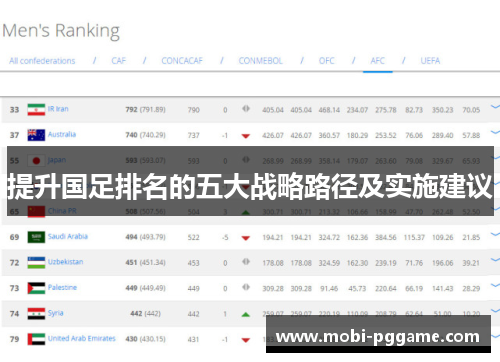
Task: Click the Iran flag icon
Action: click(36, 110)
